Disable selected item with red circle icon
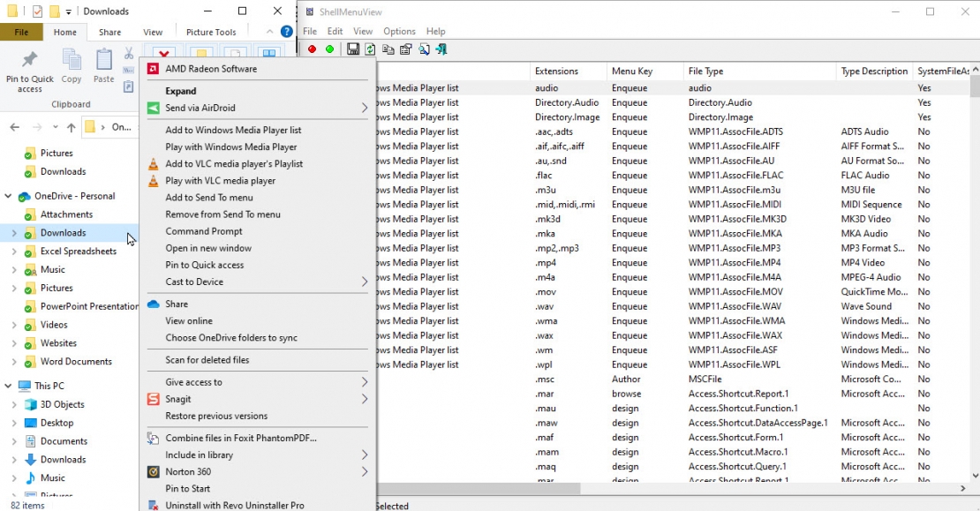The image size is (980, 511). click(x=312, y=49)
